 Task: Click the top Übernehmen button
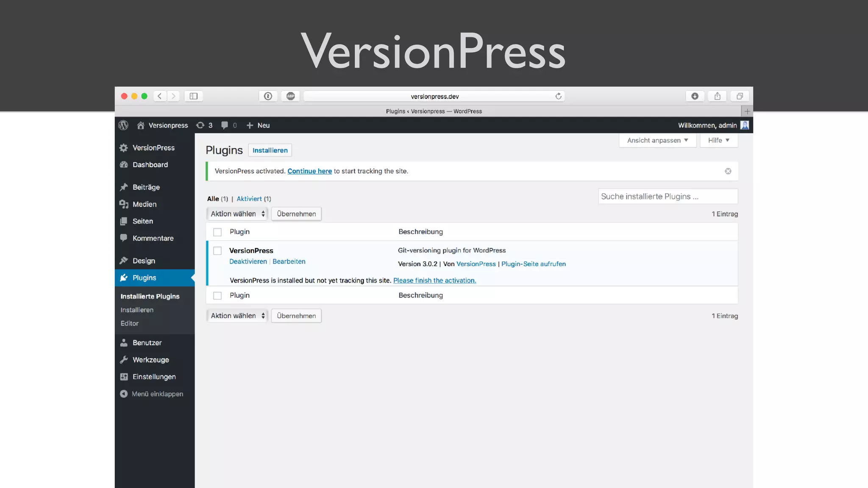pyautogui.click(x=296, y=214)
